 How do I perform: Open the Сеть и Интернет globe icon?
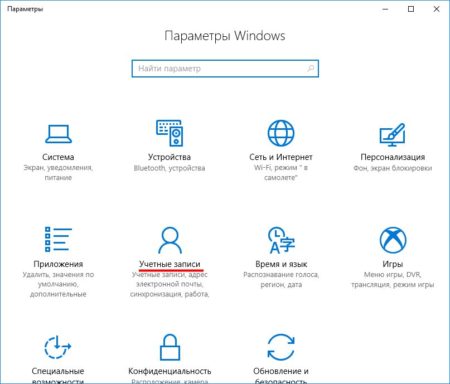point(281,133)
